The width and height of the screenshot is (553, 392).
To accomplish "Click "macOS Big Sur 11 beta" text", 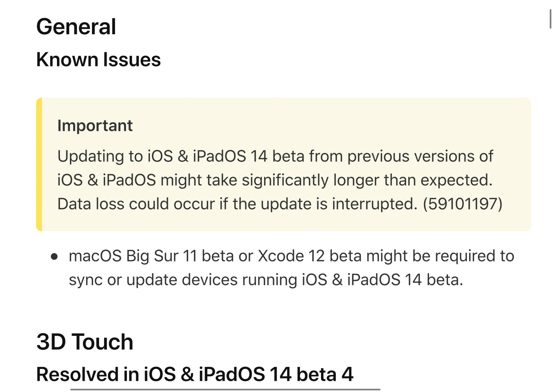I will coord(133,256).
